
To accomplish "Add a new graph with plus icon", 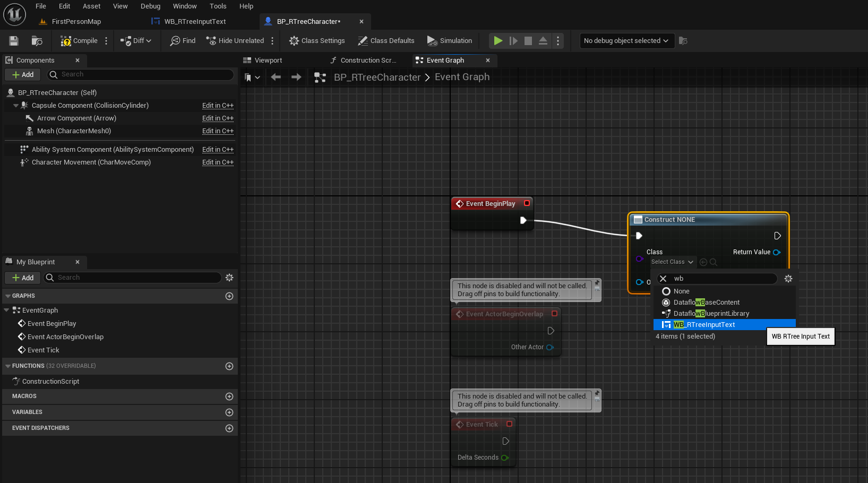I will point(229,296).
